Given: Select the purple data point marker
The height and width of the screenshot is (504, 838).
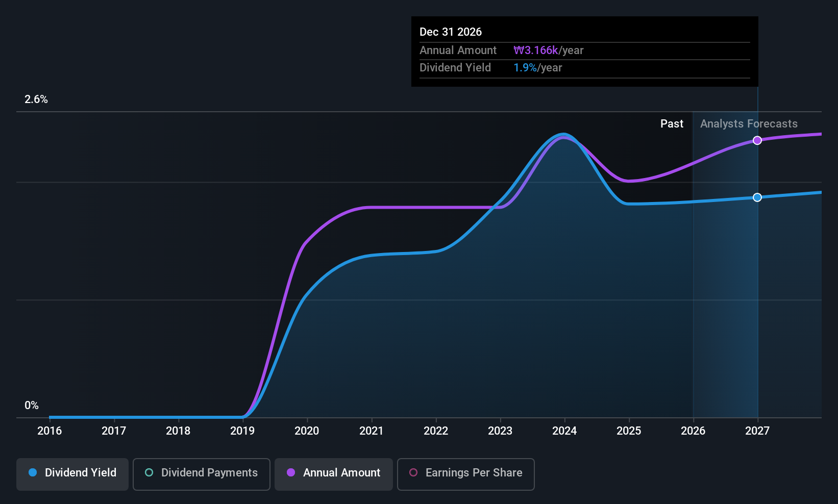Looking at the screenshot, I should coord(757,140).
